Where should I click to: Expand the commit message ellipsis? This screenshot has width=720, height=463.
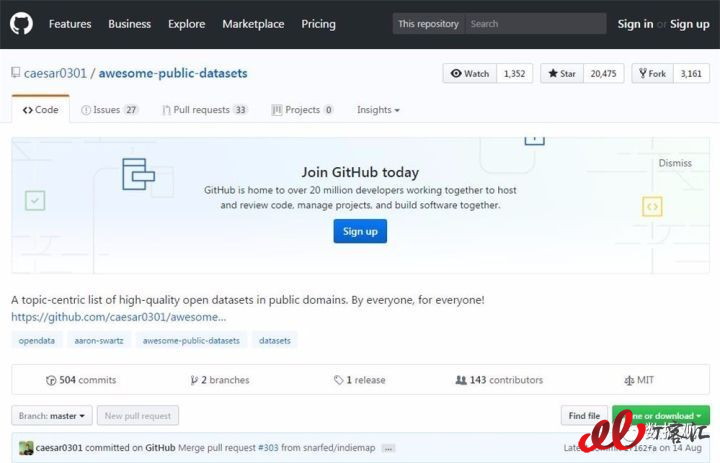(388, 448)
